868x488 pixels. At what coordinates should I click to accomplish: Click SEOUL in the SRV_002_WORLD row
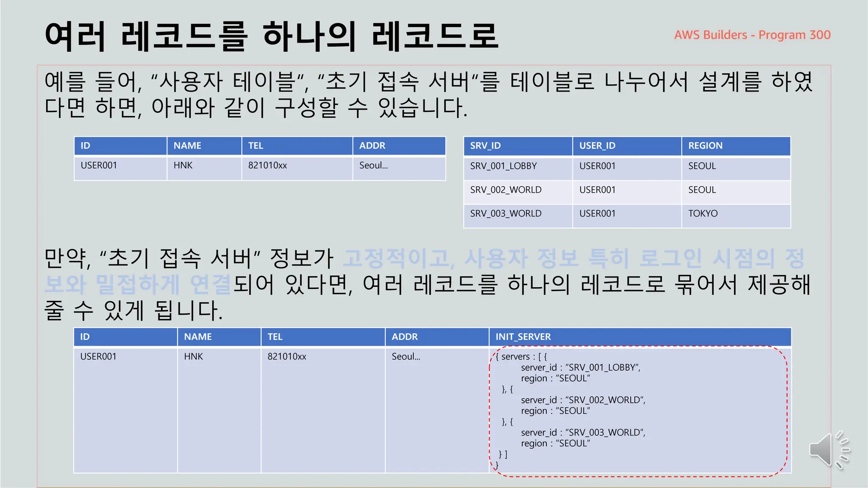pyautogui.click(x=736, y=192)
